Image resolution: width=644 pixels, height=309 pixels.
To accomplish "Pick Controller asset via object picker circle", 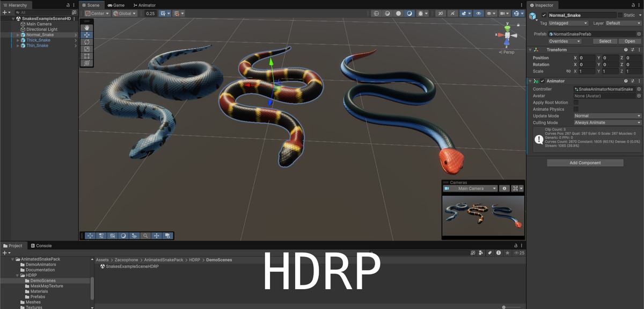I will tap(639, 89).
